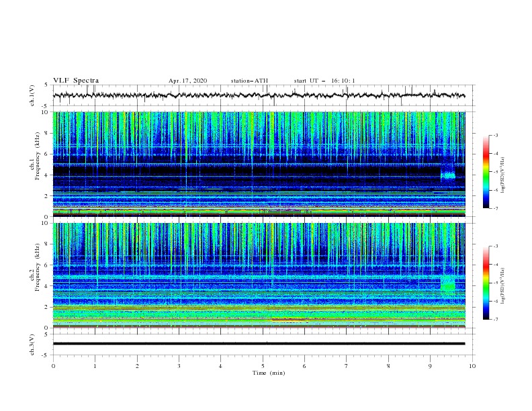Viewport: 532px width, 411px height.
Task: Click the "-3" label on ch.1 colorbar
Action: 495,135
